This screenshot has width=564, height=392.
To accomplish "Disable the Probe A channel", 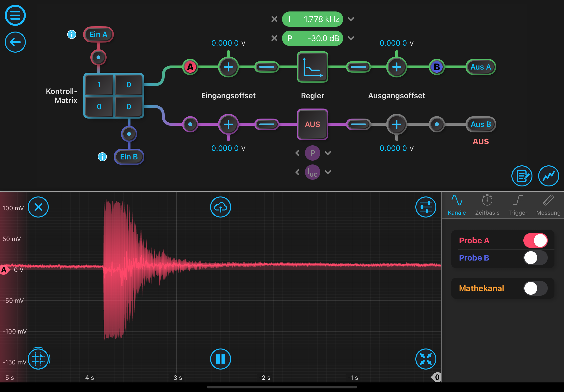I will [535, 240].
